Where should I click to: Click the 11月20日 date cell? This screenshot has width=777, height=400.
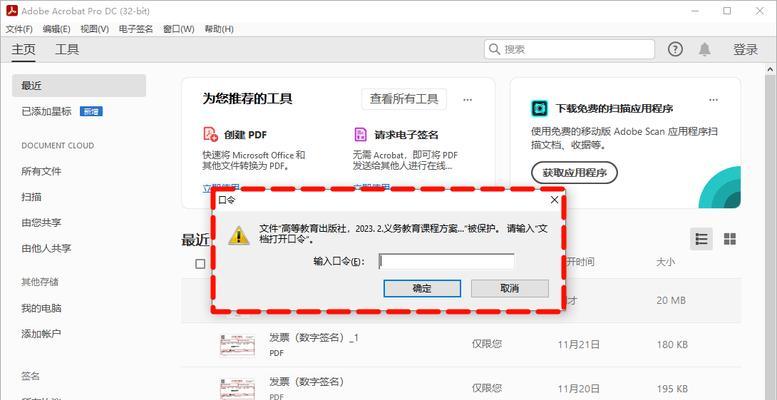(578, 388)
